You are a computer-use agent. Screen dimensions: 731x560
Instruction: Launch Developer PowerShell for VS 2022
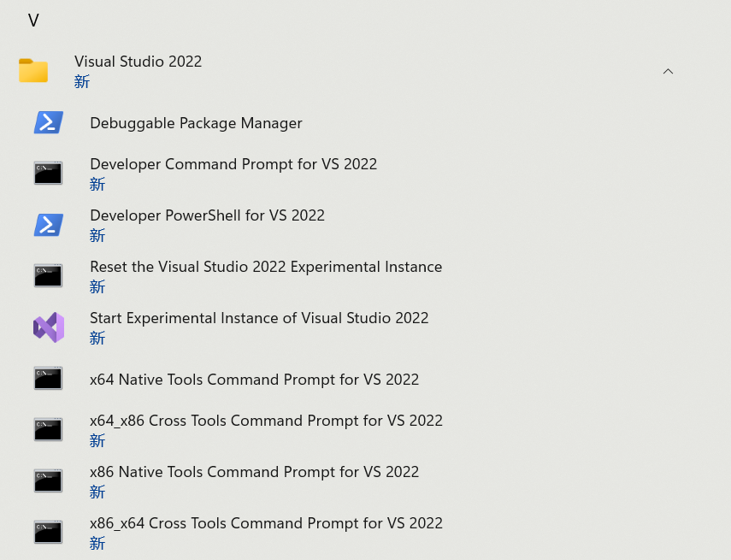tap(208, 215)
